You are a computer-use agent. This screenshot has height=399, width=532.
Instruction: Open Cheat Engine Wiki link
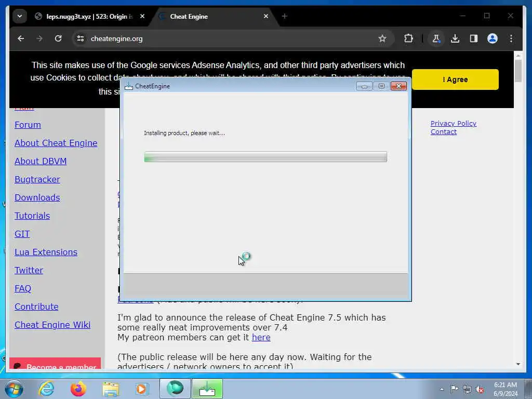[x=52, y=325]
